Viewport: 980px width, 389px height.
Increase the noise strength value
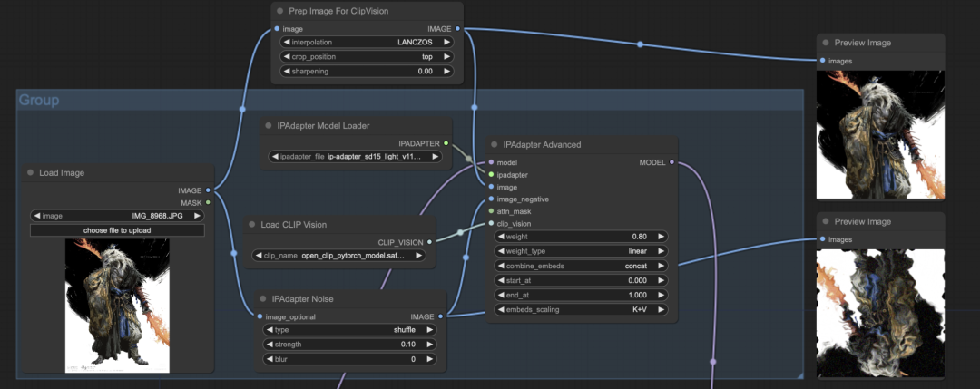click(429, 344)
